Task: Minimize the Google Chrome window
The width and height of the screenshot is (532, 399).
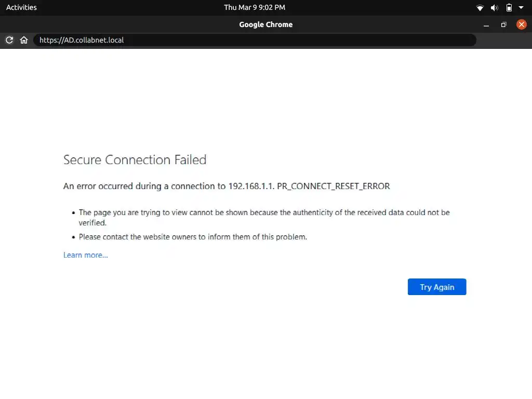Action: coord(486,25)
